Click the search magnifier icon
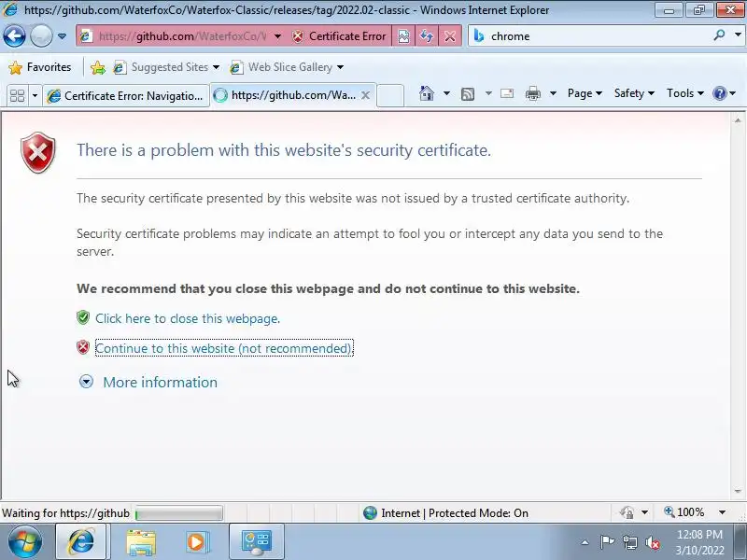Image resolution: width=747 pixels, height=560 pixels. pos(719,35)
